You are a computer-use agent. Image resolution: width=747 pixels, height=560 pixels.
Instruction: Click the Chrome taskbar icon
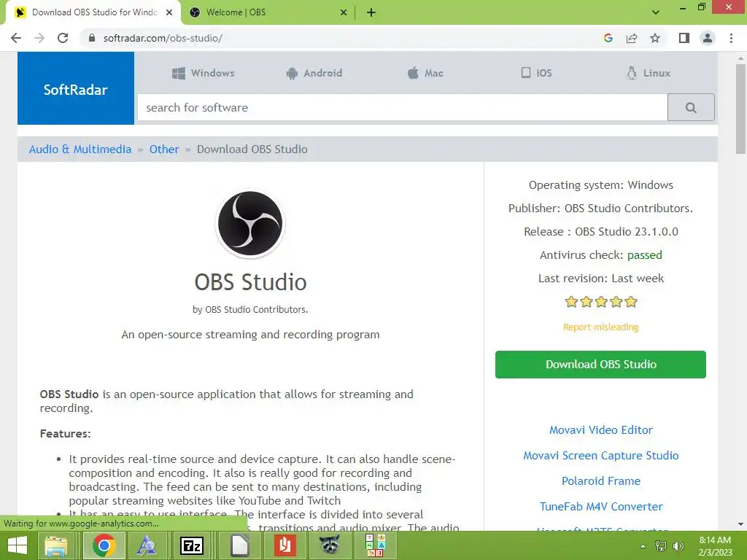coord(104,545)
